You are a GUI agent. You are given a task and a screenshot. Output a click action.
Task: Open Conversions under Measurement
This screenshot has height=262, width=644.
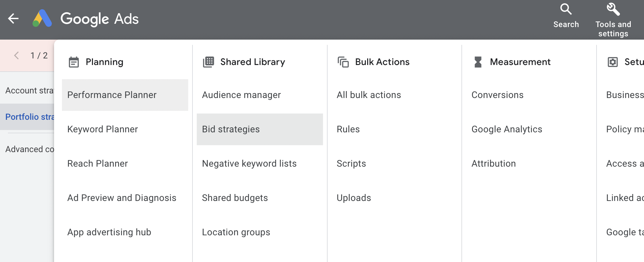coord(497,95)
